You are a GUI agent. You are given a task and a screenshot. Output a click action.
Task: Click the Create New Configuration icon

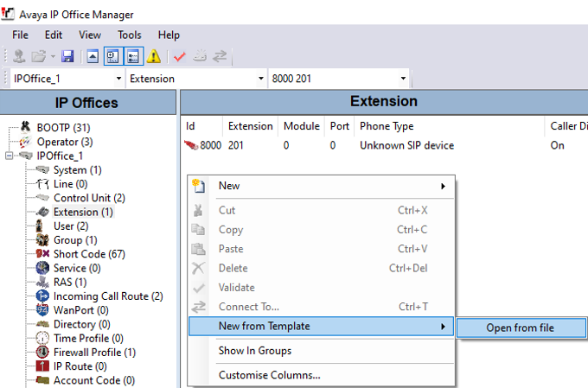[200, 56]
